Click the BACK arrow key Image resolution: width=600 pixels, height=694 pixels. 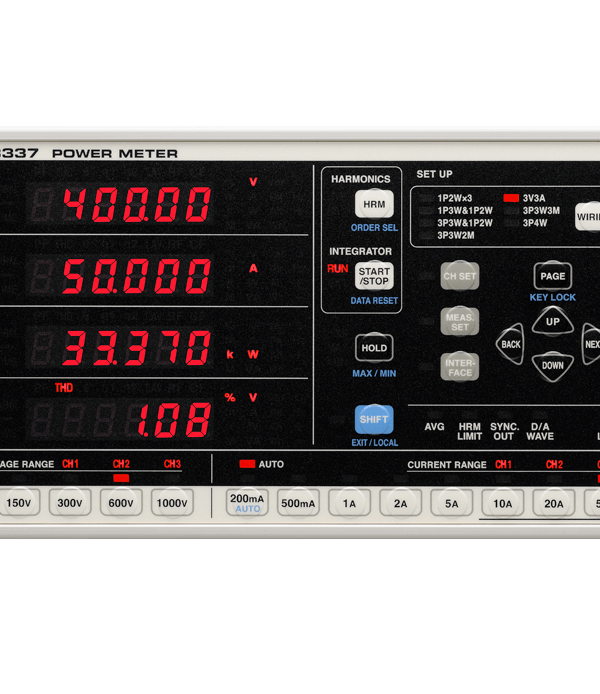click(511, 344)
